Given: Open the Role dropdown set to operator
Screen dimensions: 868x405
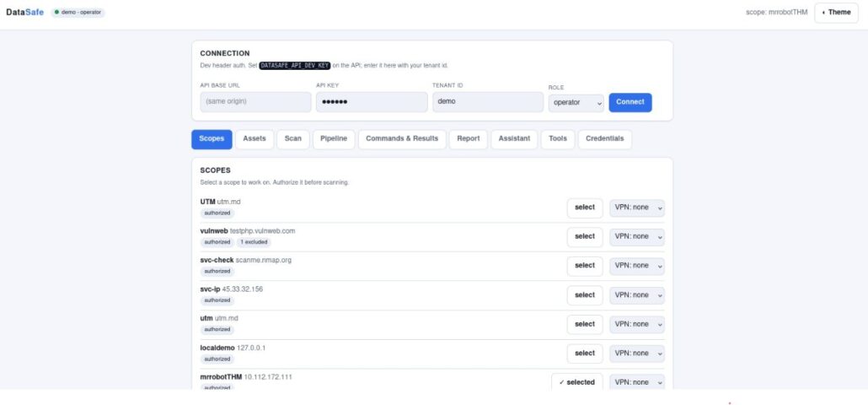Looking at the screenshot, I should coord(576,102).
